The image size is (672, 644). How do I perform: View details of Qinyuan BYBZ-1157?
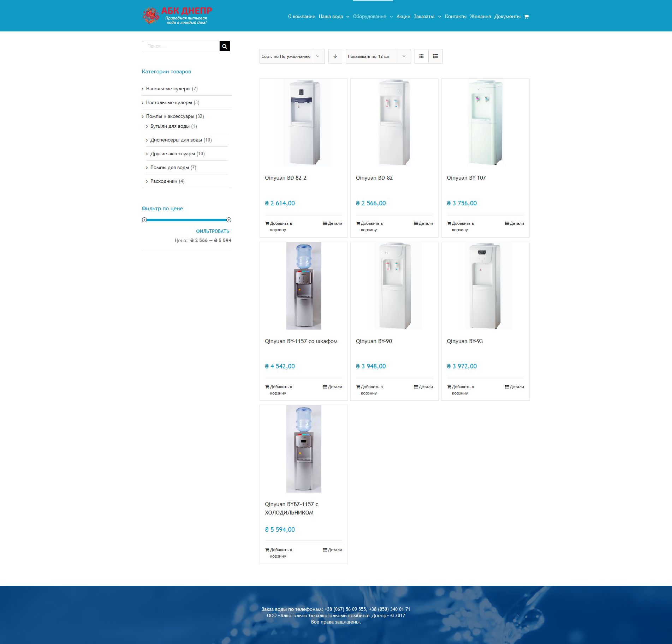pos(333,550)
